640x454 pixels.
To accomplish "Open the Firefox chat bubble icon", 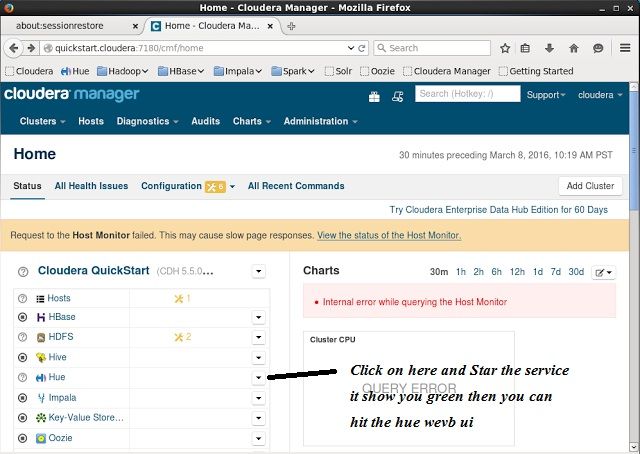I will 598,48.
